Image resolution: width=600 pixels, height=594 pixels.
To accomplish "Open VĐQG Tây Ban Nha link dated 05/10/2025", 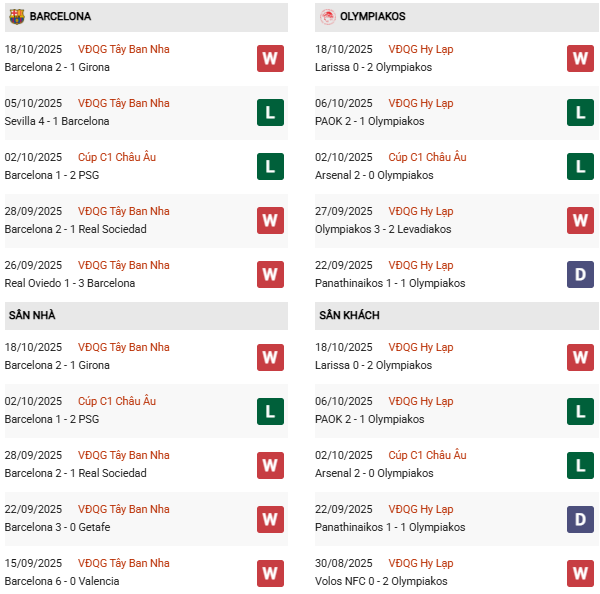I will (123, 103).
